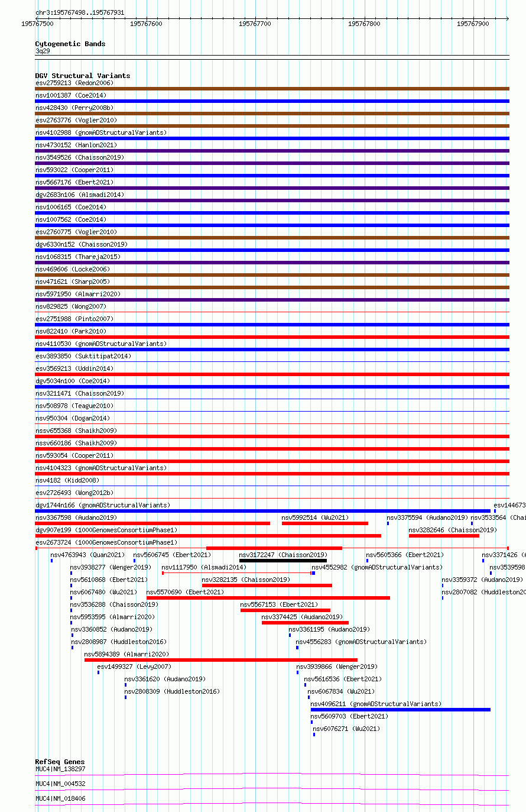Click blue bar of nsv4096211 gnomAD variant

click(x=401, y=710)
